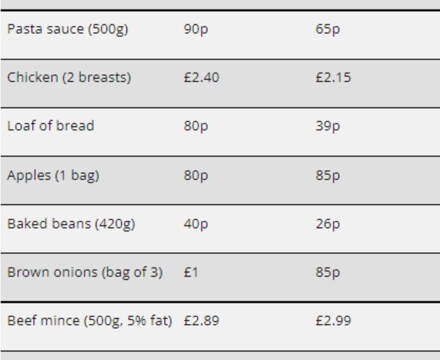Click the 80p apples price
Screen dimensions: 440x360
point(196,176)
